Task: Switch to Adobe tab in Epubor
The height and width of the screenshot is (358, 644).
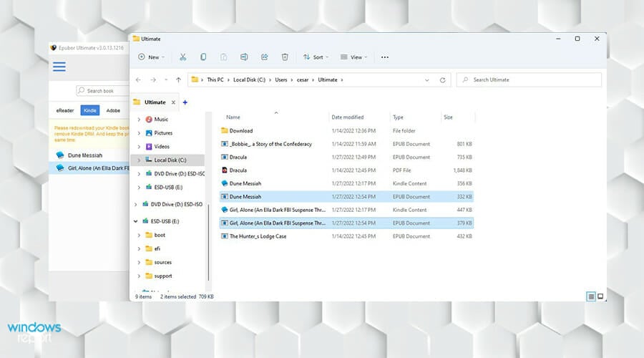Action: 113,110
